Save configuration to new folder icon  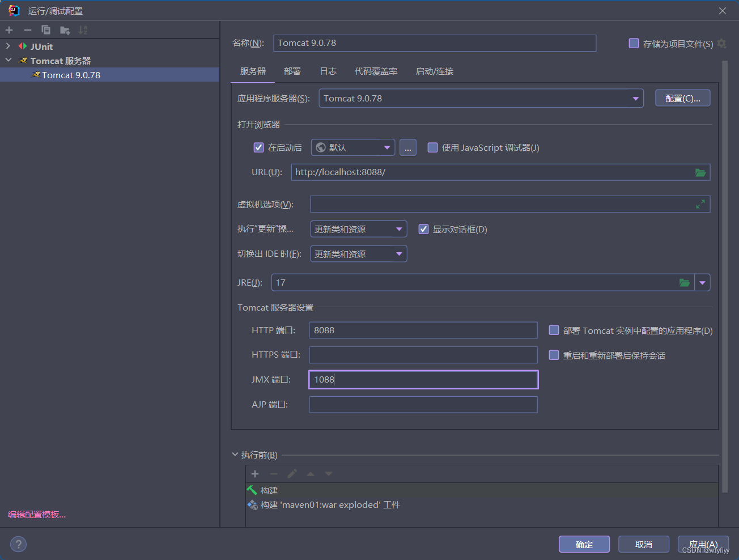click(65, 30)
